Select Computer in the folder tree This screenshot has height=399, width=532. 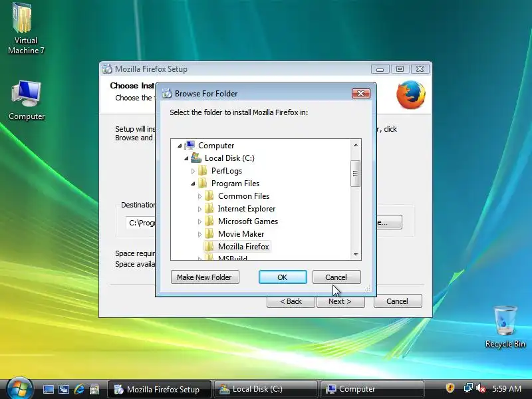point(216,146)
